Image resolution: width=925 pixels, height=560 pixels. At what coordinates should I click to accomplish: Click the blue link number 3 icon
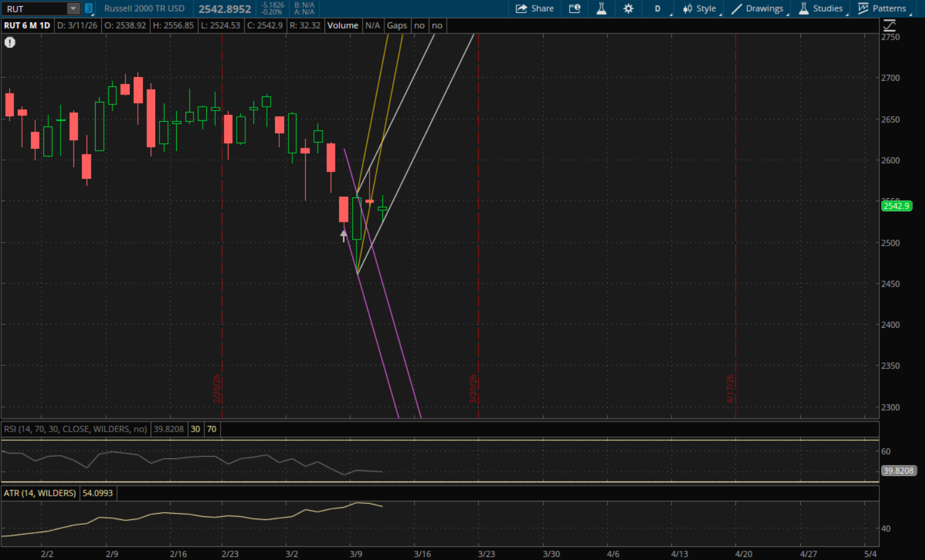click(88, 9)
